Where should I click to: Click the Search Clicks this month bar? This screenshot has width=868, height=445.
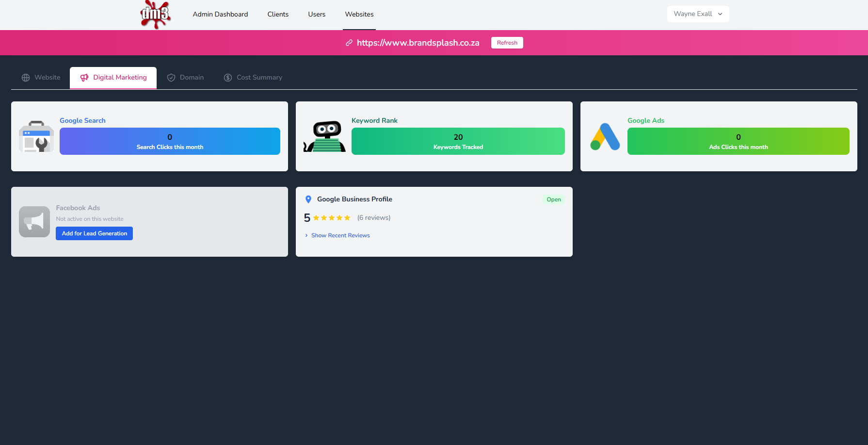(x=170, y=141)
